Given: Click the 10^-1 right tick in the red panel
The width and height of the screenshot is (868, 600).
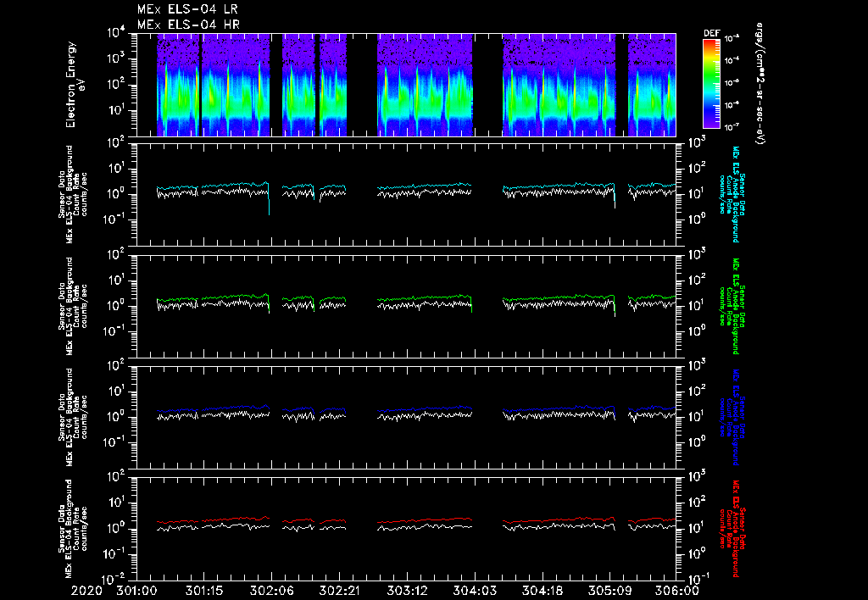Looking at the screenshot, I should click(699, 579).
